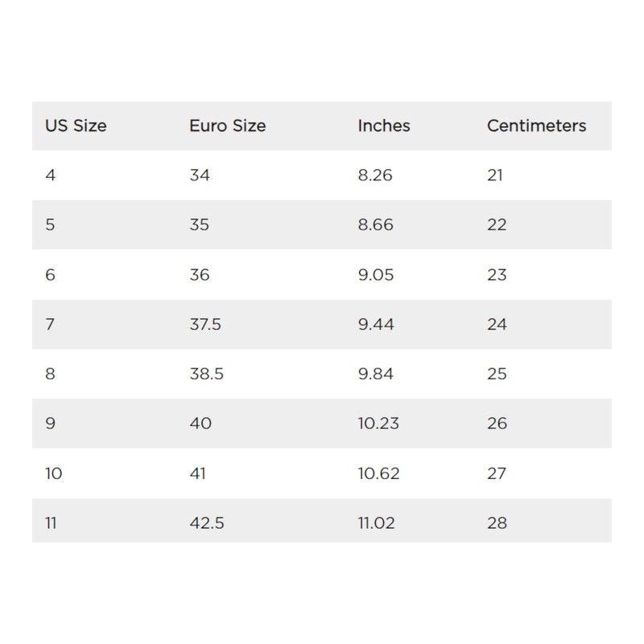Select Euro size 37.5 cell

pos(205,324)
